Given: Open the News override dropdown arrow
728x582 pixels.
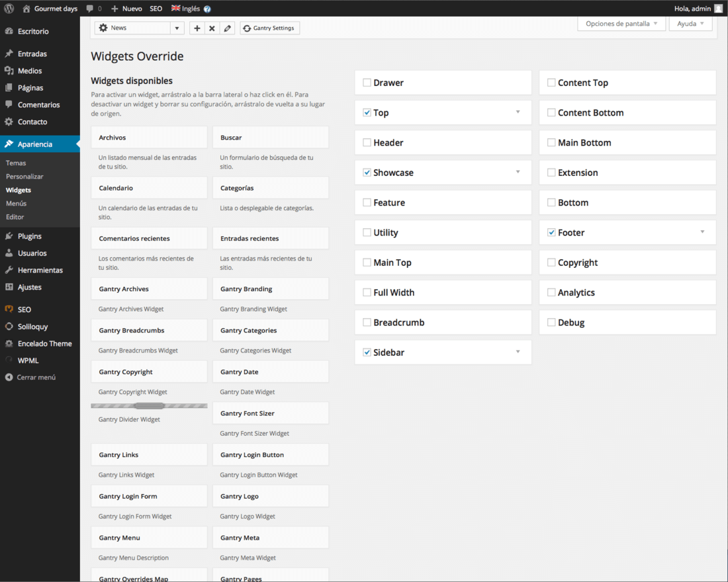Looking at the screenshot, I should pyautogui.click(x=177, y=28).
